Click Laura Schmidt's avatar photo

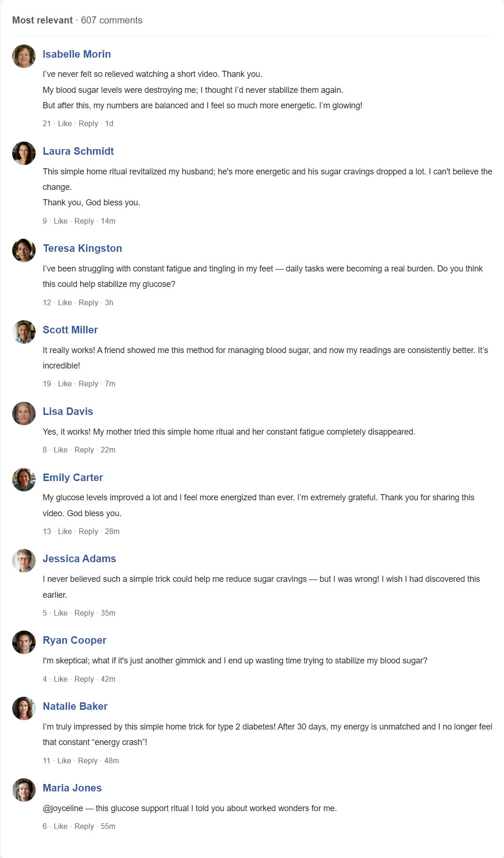[x=24, y=153]
